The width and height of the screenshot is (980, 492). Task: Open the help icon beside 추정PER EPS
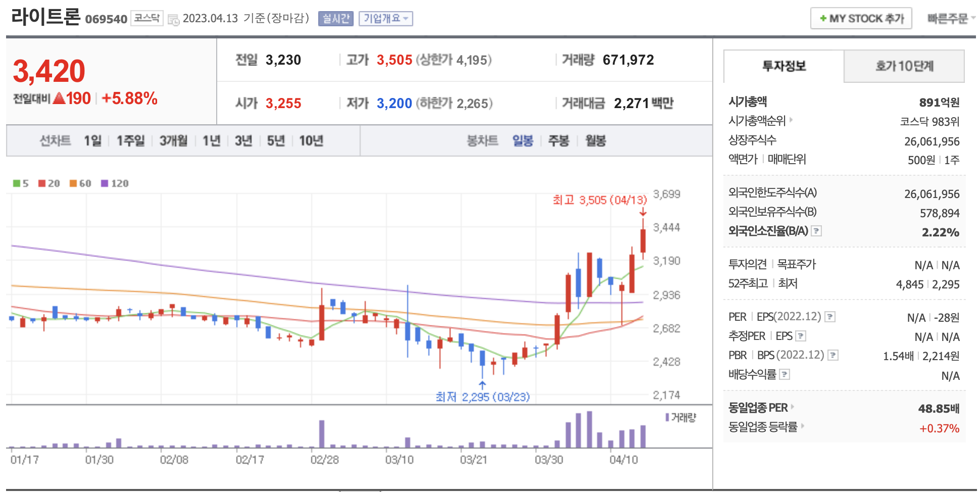[x=801, y=336]
